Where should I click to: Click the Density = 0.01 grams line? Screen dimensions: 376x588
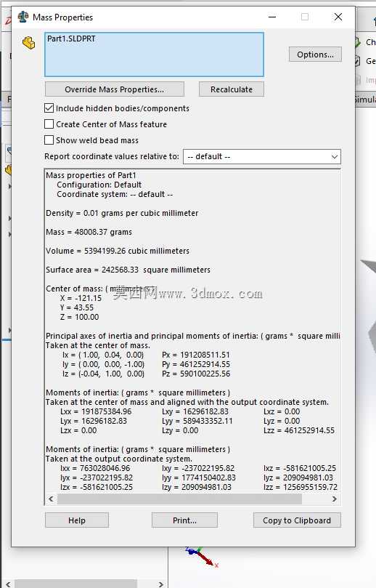pyautogui.click(x=122, y=213)
